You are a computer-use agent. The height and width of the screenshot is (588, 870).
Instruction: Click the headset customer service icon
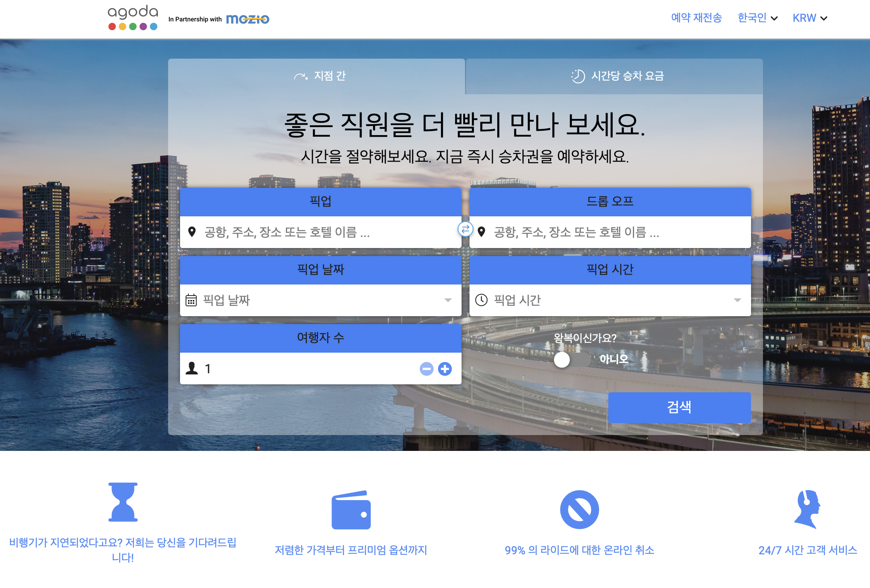coord(807,510)
